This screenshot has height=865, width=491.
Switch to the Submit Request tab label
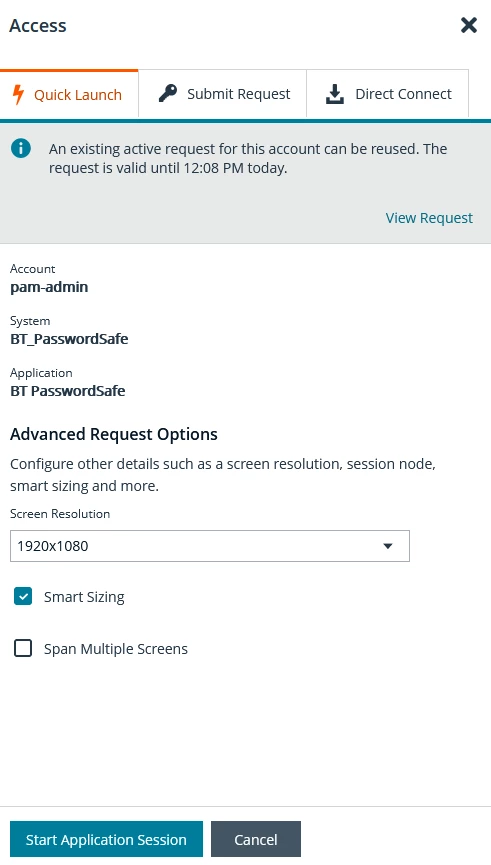pos(238,94)
